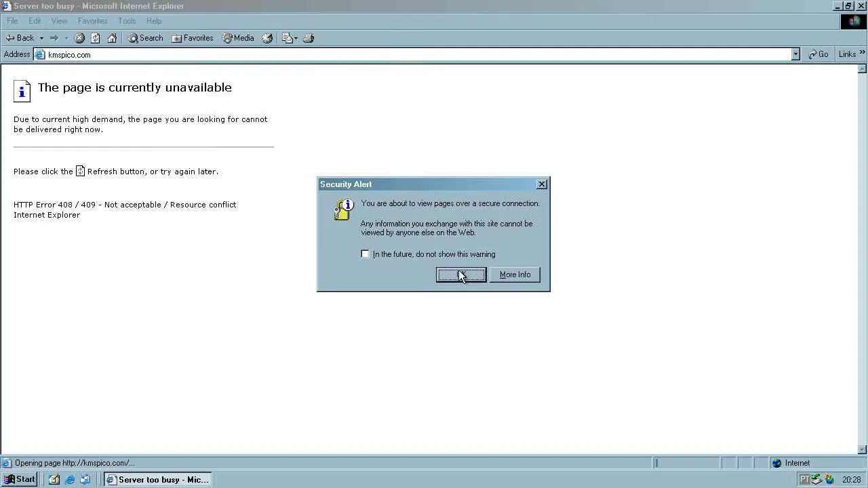The image size is (868, 488).
Task: Open the Help menu
Action: tap(154, 21)
